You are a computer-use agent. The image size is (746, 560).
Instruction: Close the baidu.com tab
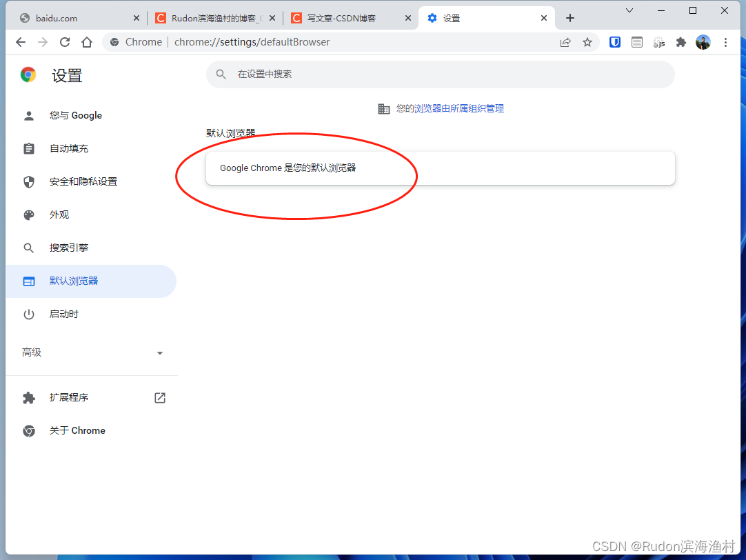137,18
